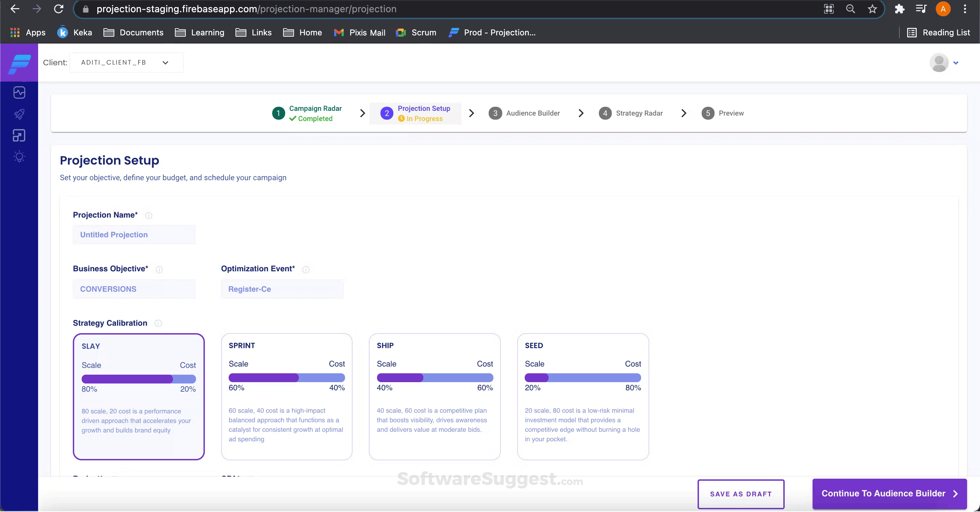Click the info icon beside Optimization Event
This screenshot has height=512, width=980.
coord(306,270)
